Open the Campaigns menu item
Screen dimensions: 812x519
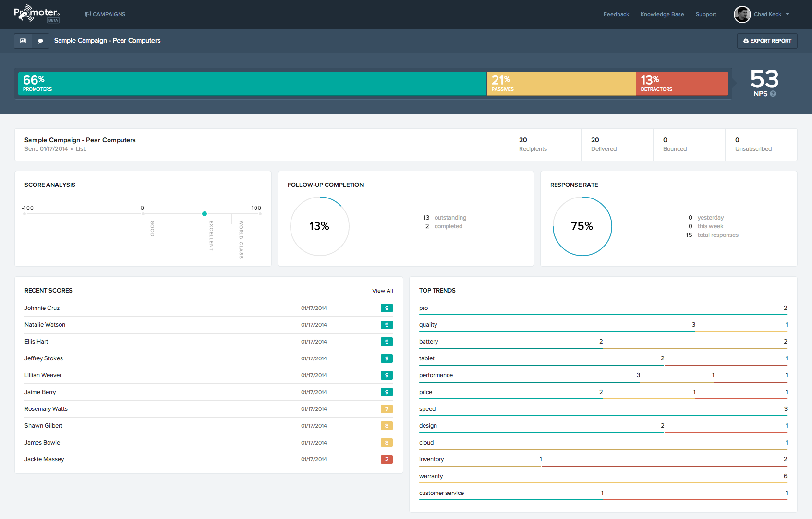coord(105,14)
